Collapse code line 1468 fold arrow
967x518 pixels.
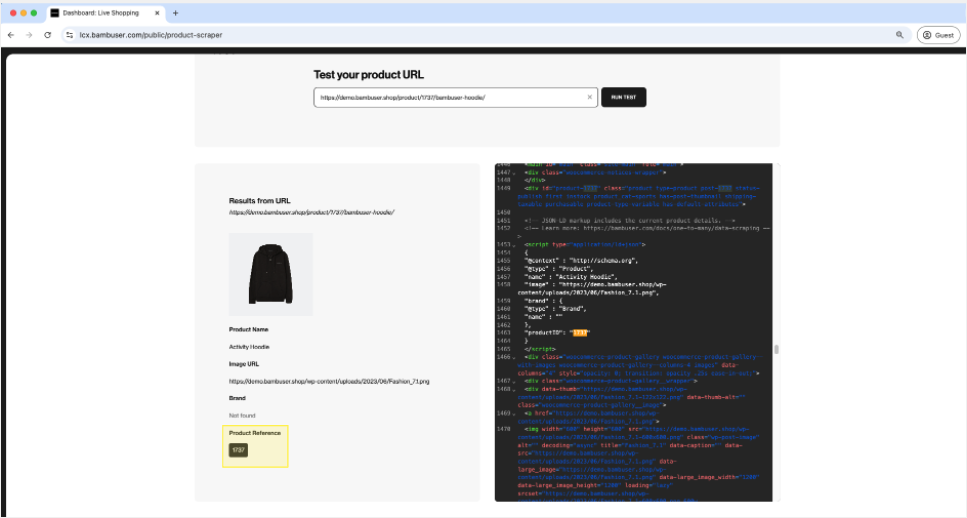514,389
